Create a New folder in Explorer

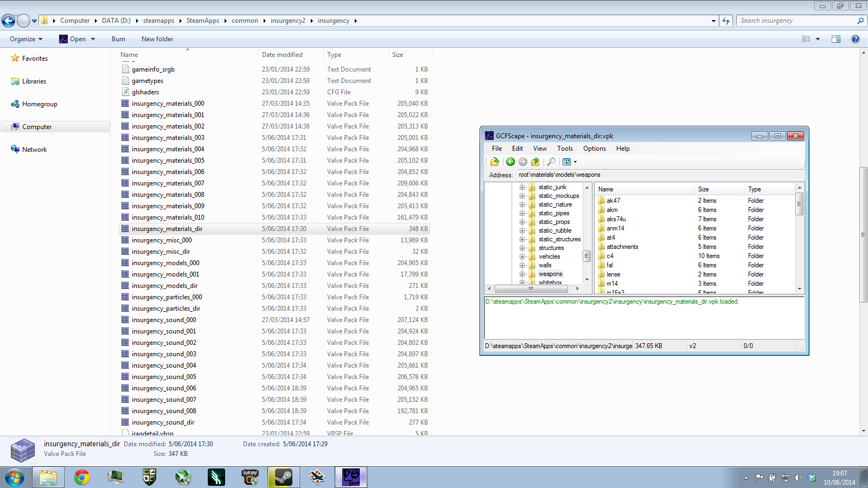[x=157, y=39]
